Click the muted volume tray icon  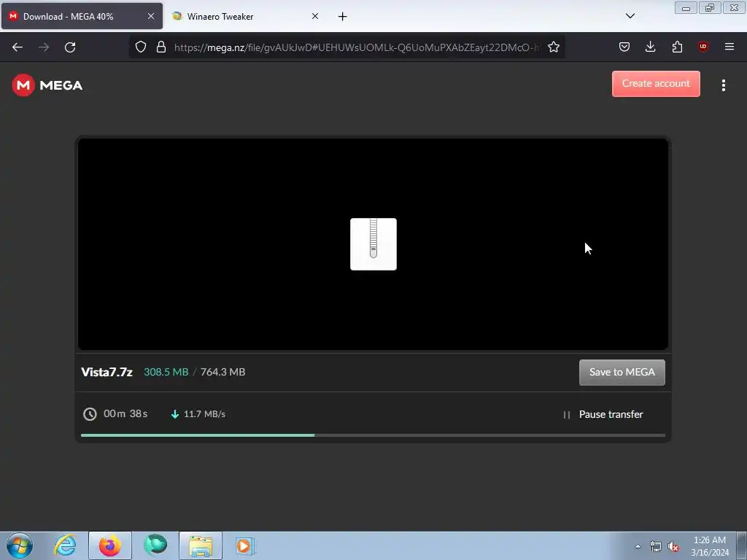pyautogui.click(x=673, y=547)
